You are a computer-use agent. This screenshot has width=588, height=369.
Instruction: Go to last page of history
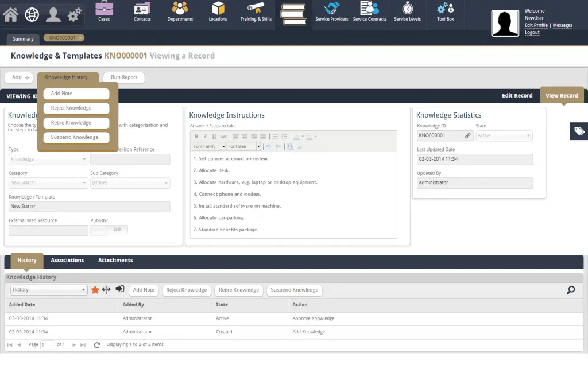click(x=83, y=345)
